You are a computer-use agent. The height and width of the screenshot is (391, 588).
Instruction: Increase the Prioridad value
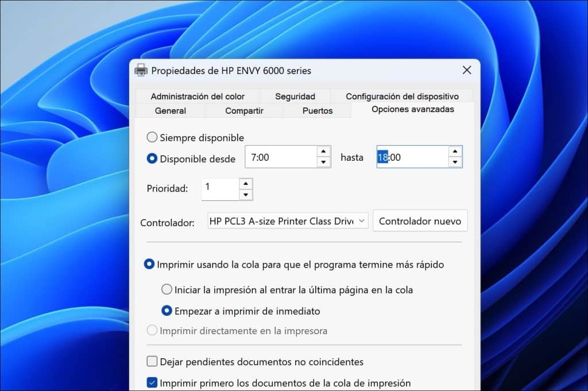pyautogui.click(x=246, y=184)
